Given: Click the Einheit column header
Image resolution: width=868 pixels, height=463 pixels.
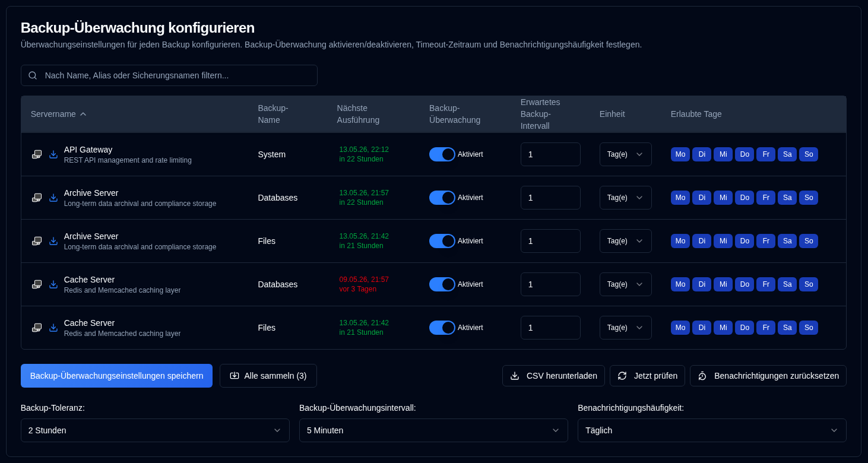Looking at the screenshot, I should [612, 114].
